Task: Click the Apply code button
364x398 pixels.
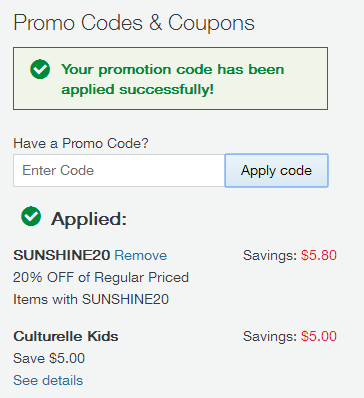Action: 277,170
